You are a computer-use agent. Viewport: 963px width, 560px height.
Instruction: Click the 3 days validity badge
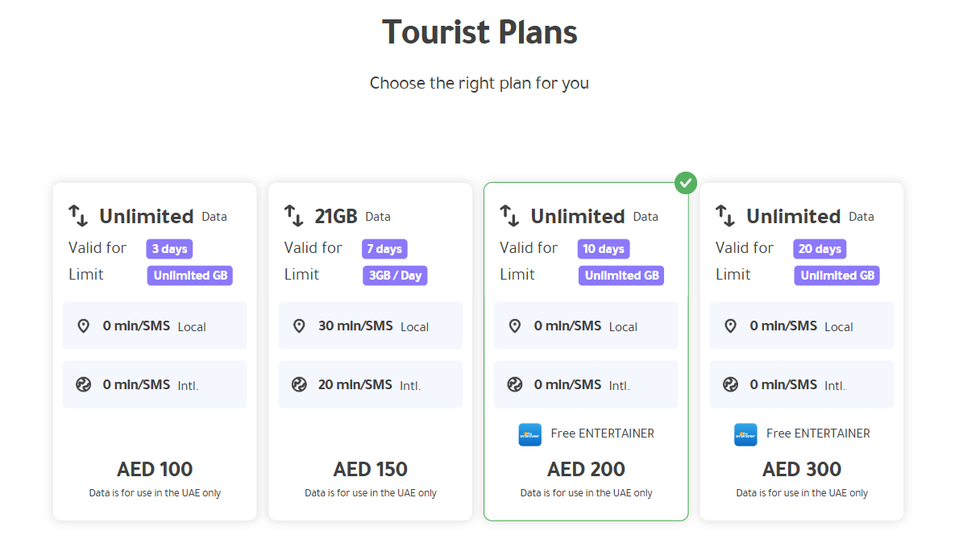[x=169, y=249]
